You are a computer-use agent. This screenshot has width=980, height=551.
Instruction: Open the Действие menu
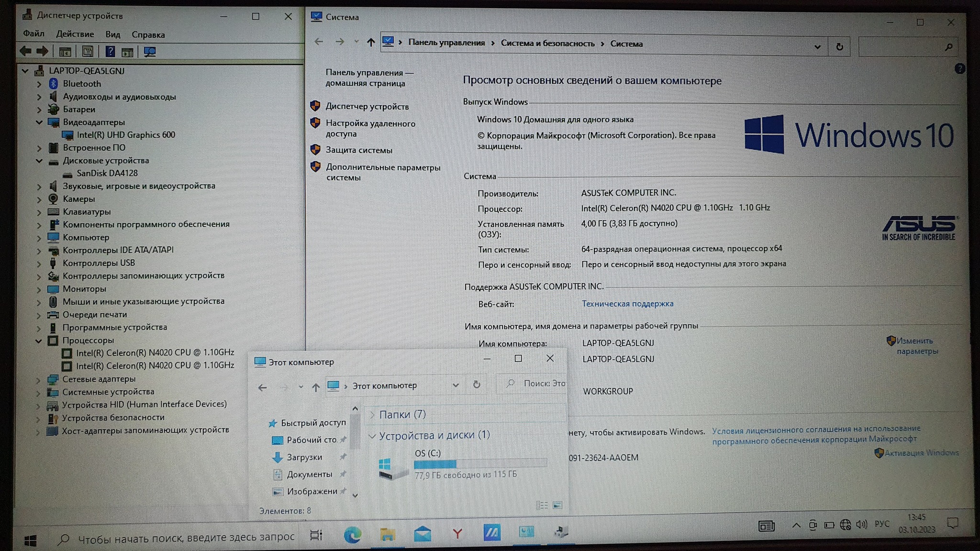(x=75, y=34)
